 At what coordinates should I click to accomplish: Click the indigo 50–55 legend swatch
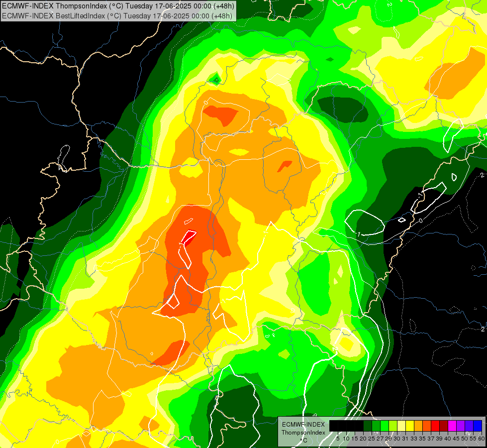click(x=469, y=426)
